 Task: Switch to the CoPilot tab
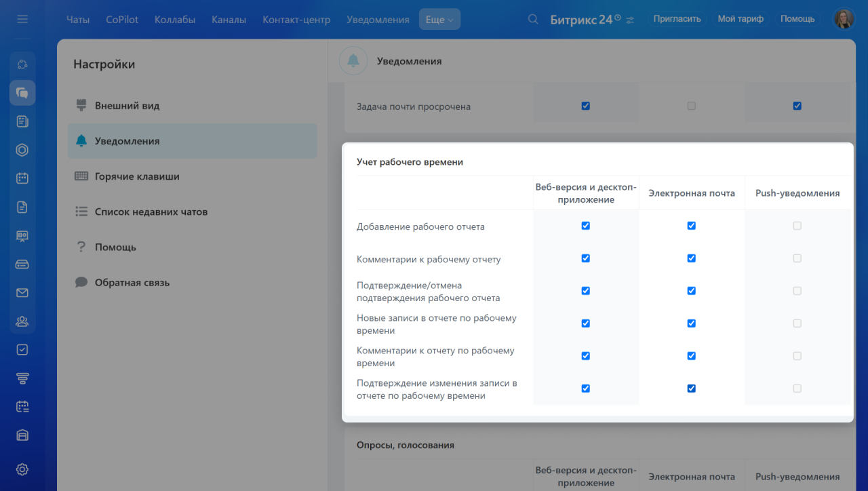pyautogui.click(x=122, y=20)
